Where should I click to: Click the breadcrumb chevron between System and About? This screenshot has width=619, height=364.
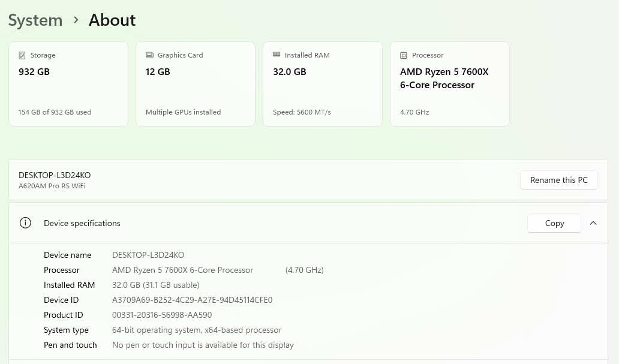76,19
